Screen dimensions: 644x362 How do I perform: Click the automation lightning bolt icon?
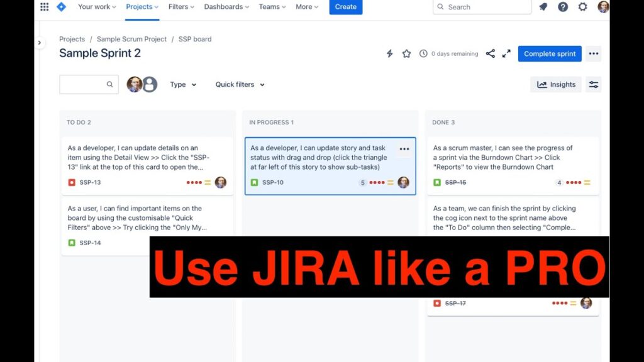(389, 54)
